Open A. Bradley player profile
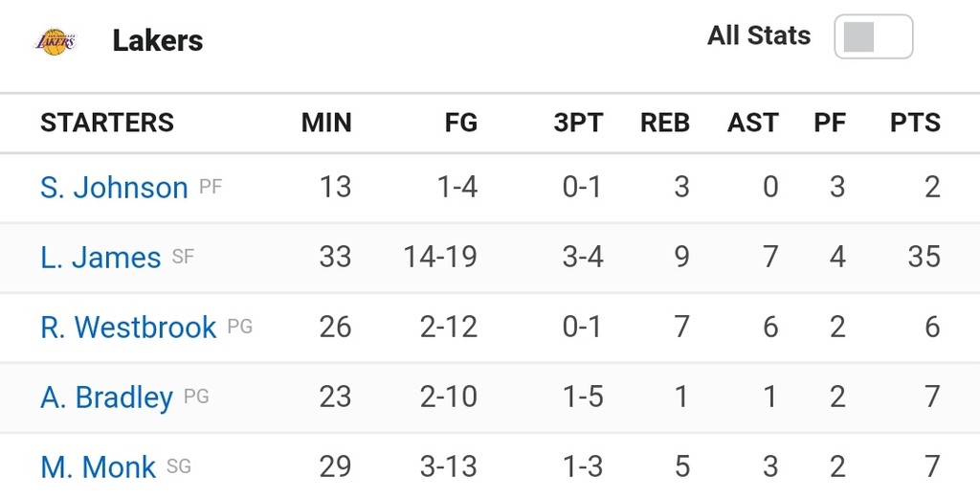980x499 pixels. click(106, 397)
